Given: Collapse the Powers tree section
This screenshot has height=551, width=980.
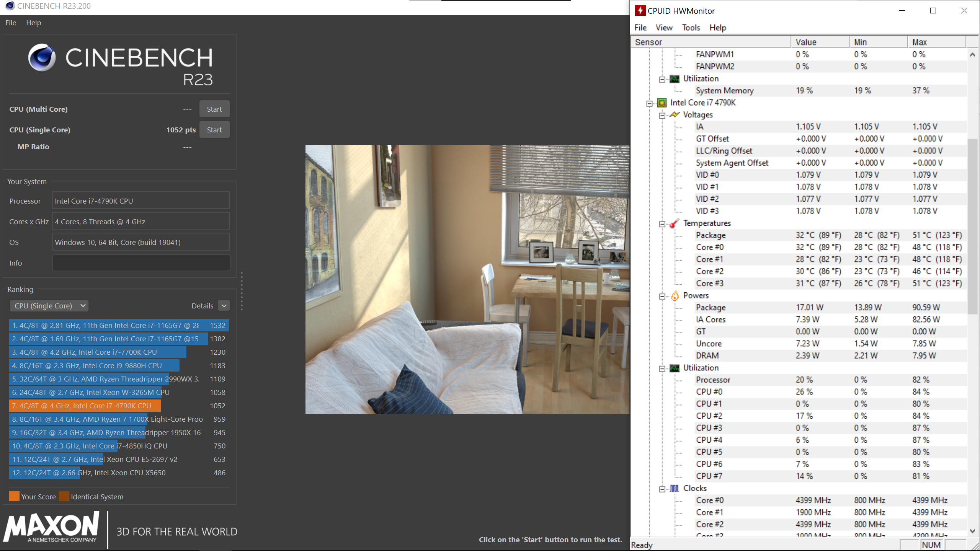Looking at the screenshot, I should 662,296.
